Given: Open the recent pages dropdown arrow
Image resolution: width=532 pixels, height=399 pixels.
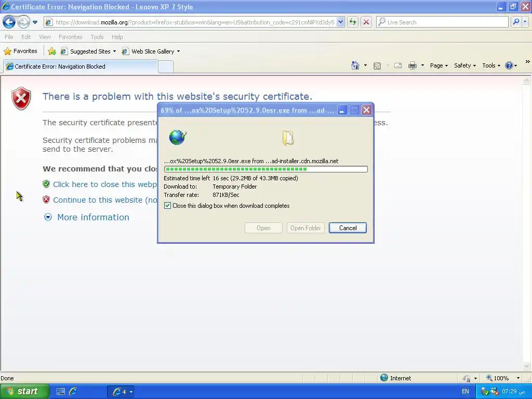Looking at the screenshot, I should tap(35, 22).
